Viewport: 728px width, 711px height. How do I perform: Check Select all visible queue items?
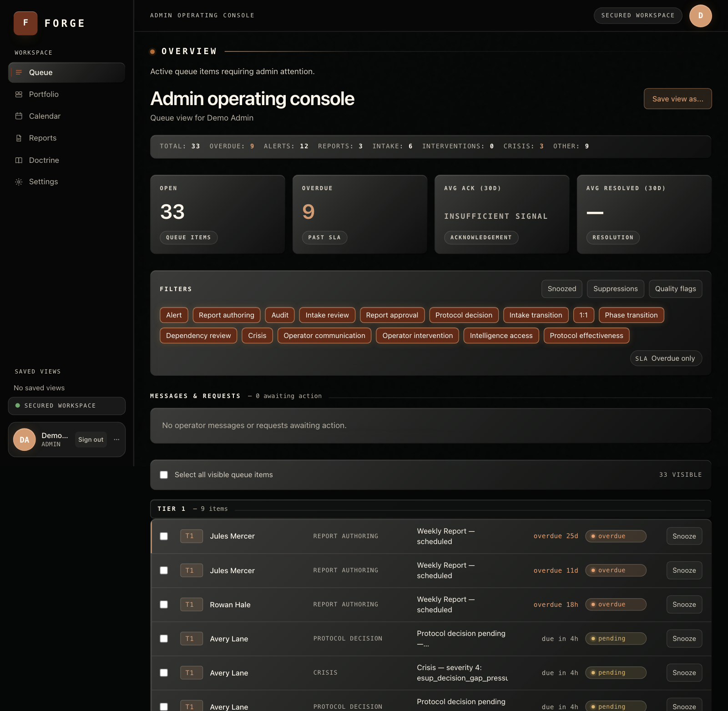coord(164,475)
